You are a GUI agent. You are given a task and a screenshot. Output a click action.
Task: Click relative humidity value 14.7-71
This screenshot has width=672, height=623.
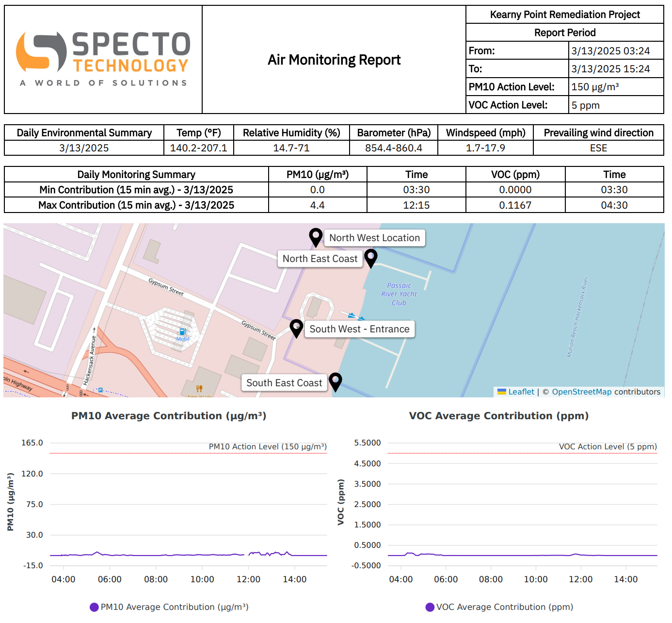pyautogui.click(x=291, y=148)
